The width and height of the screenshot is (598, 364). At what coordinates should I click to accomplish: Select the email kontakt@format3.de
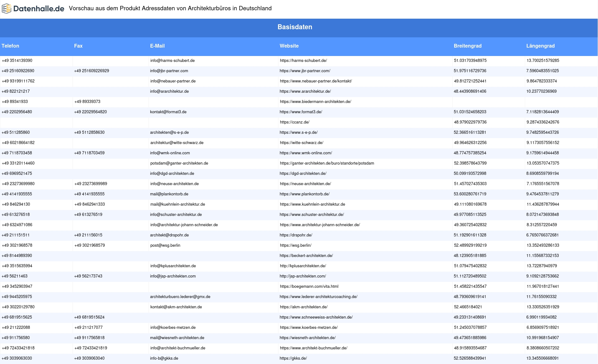click(x=168, y=112)
